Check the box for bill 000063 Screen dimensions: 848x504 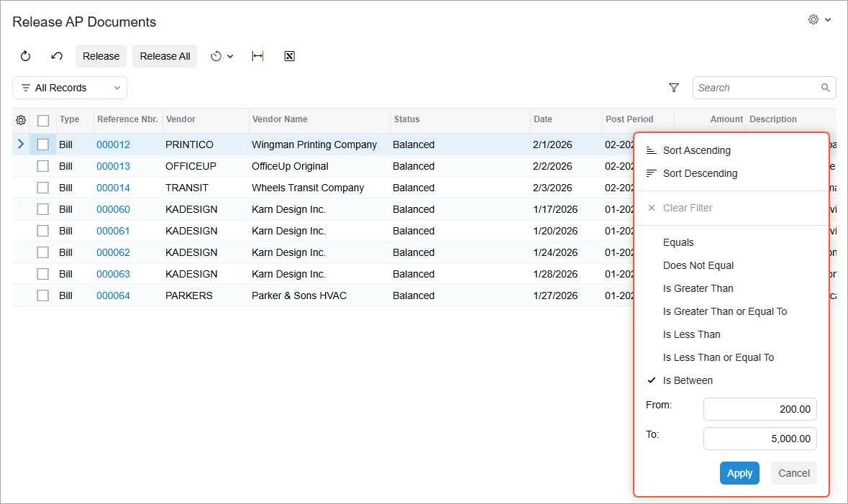pyautogui.click(x=42, y=274)
